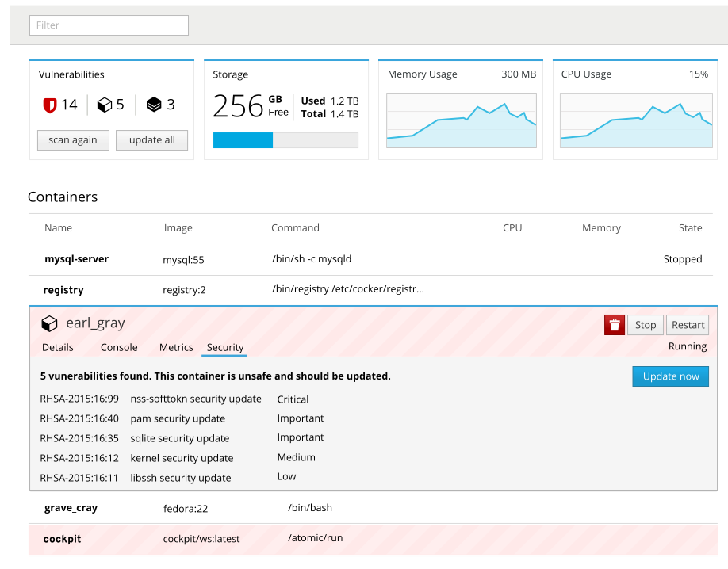
Task: Open the Metrics tab
Action: click(x=176, y=347)
